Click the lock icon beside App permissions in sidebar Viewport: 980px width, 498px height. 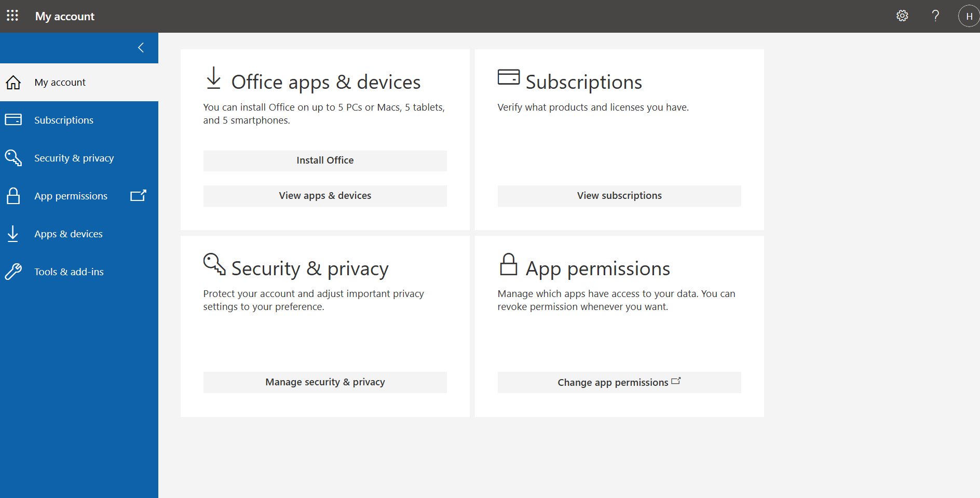[x=13, y=196]
